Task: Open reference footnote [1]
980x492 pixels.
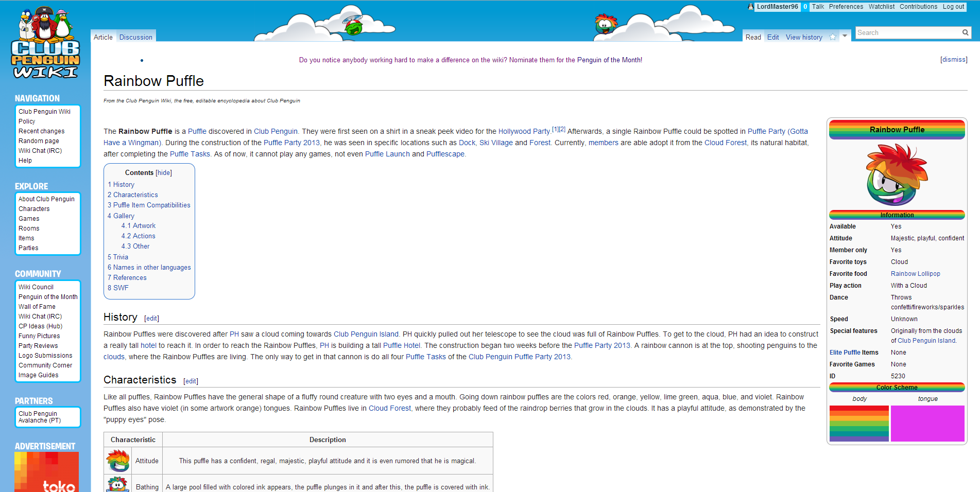Action: click(555, 129)
